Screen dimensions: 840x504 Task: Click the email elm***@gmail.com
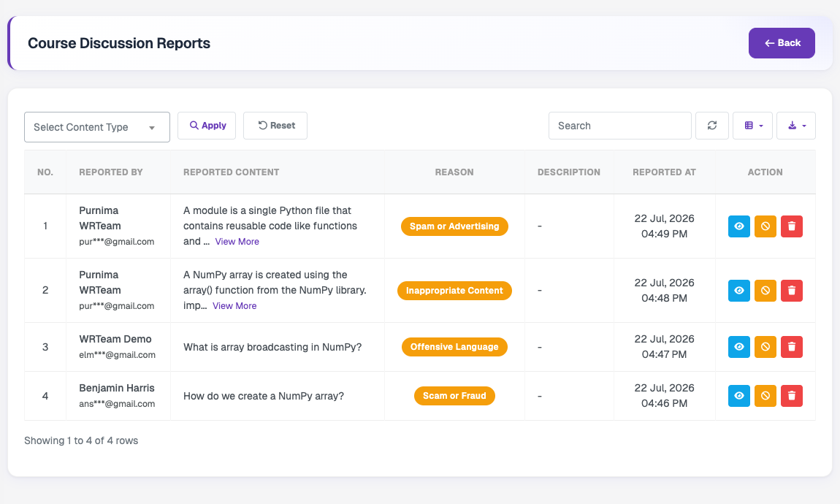(117, 354)
